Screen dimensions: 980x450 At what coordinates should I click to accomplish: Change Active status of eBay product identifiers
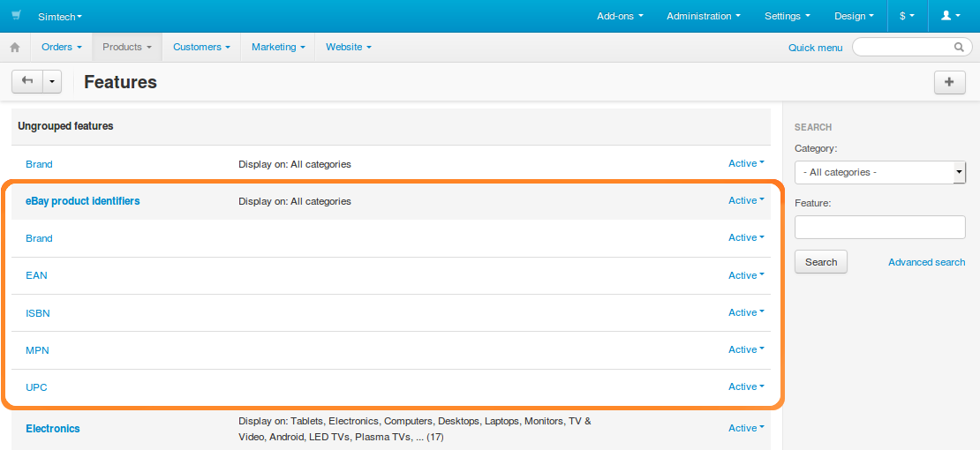[x=746, y=200]
